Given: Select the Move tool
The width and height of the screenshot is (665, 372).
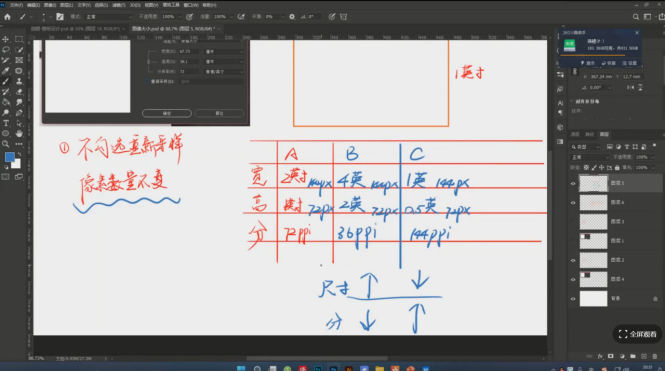Looking at the screenshot, I should (6, 39).
